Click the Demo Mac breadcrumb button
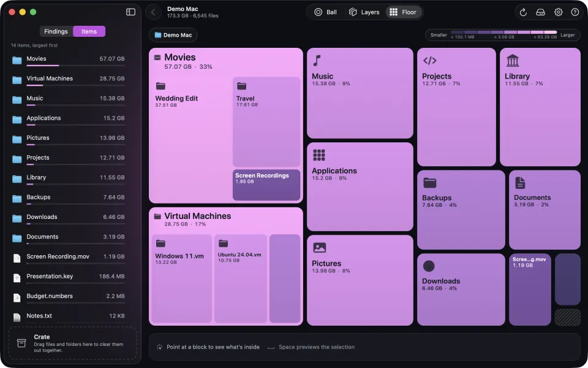The height and width of the screenshot is (368, 588). 173,35
